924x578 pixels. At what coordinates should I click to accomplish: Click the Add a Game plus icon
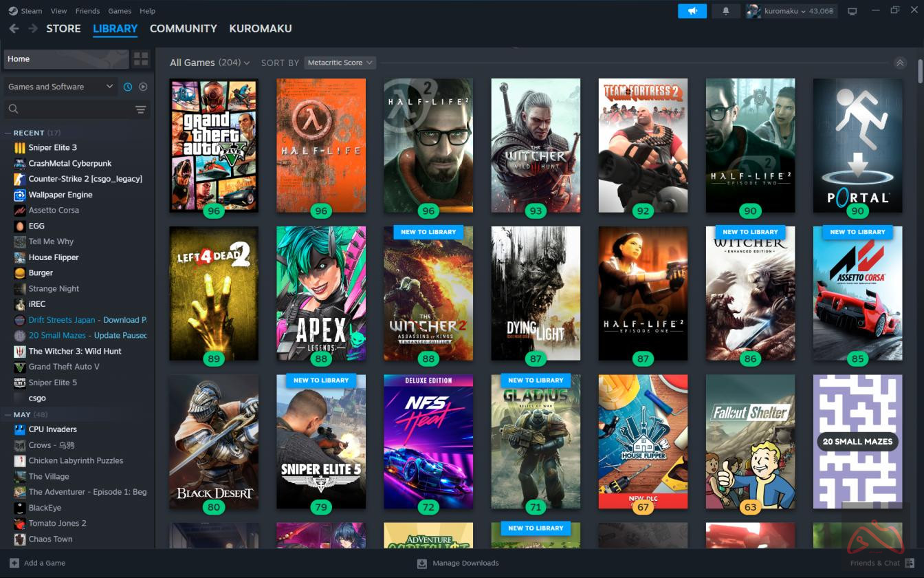point(14,563)
